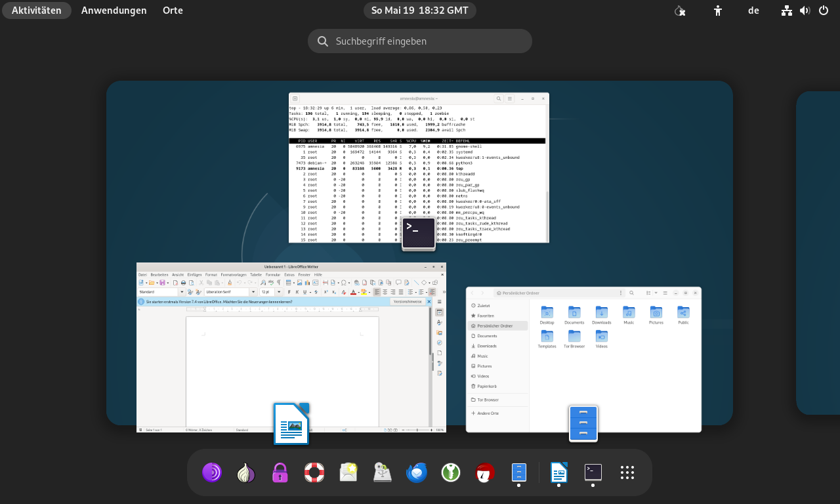The width and height of the screenshot is (840, 504).
Task: Open Files cabinet icon in the dash
Action: click(519, 472)
